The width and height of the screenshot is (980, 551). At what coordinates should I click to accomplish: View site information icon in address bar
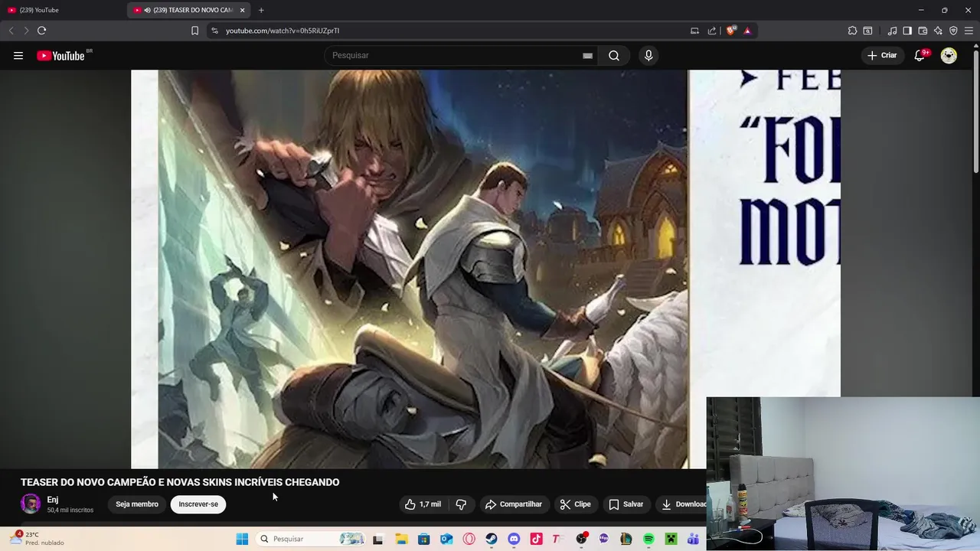coord(214,31)
